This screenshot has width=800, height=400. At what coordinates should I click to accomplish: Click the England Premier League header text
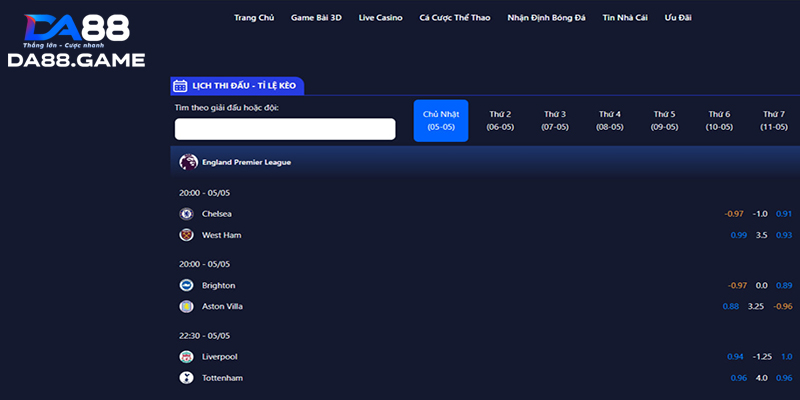coord(246,162)
